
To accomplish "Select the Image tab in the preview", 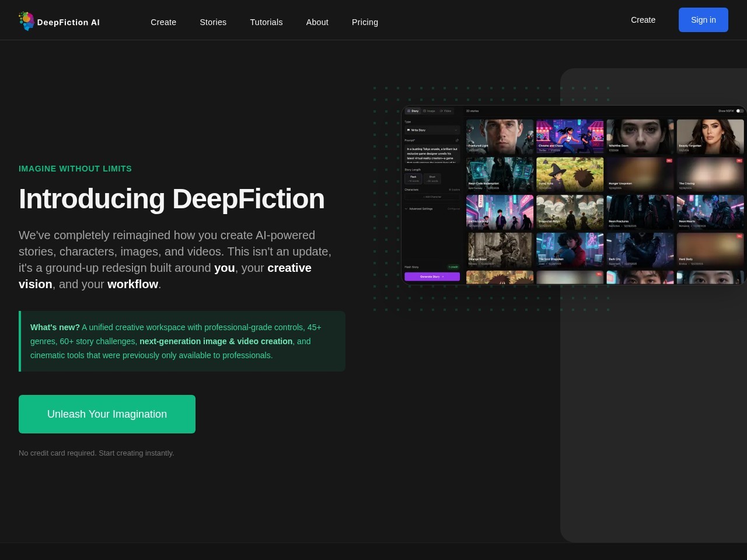I will pyautogui.click(x=429, y=111).
